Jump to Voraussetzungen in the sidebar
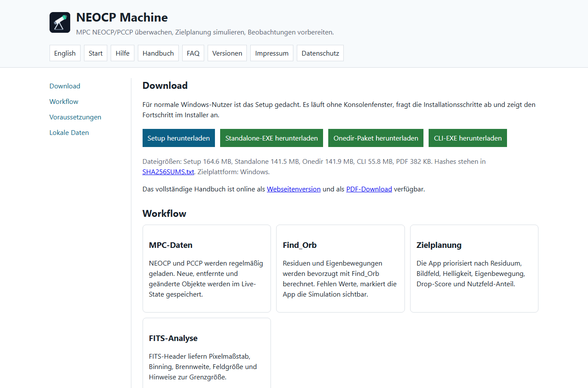Screen dimensions: 588x388 coord(75,117)
